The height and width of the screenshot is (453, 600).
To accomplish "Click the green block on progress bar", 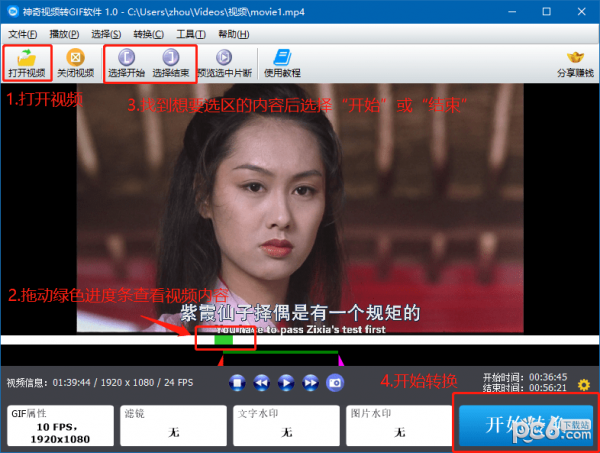I will (223, 340).
